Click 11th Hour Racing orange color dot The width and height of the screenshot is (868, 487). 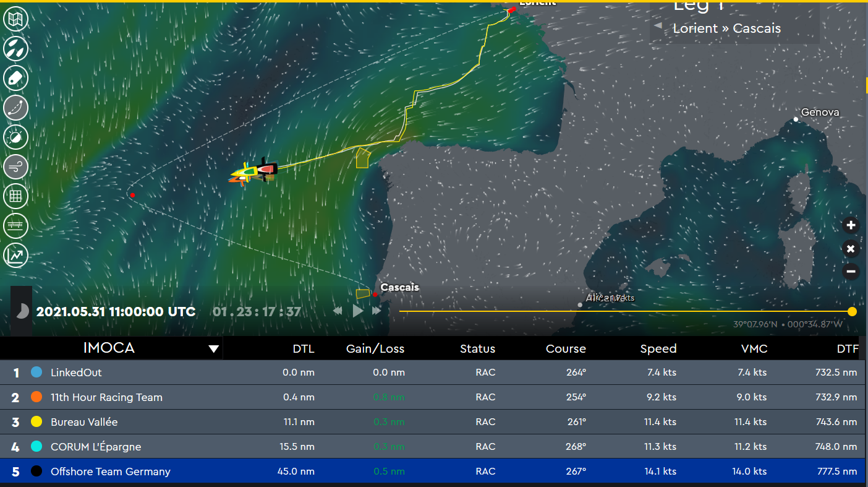36,397
